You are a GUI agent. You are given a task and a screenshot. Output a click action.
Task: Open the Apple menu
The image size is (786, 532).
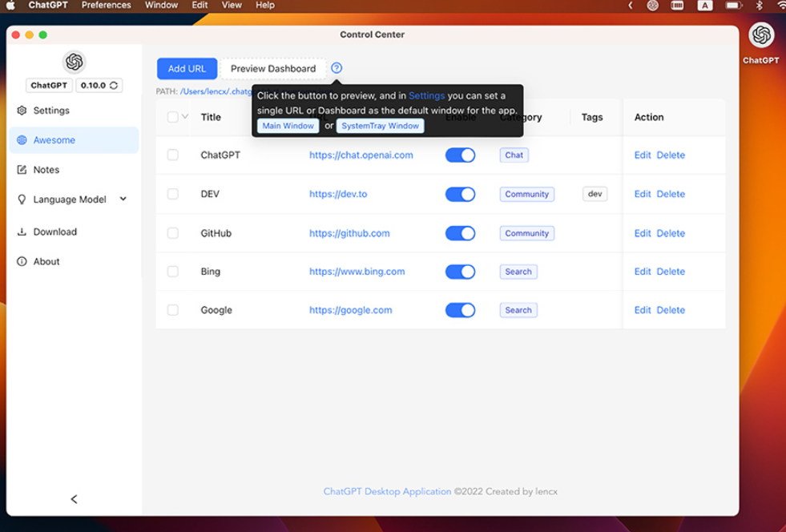click(10, 5)
